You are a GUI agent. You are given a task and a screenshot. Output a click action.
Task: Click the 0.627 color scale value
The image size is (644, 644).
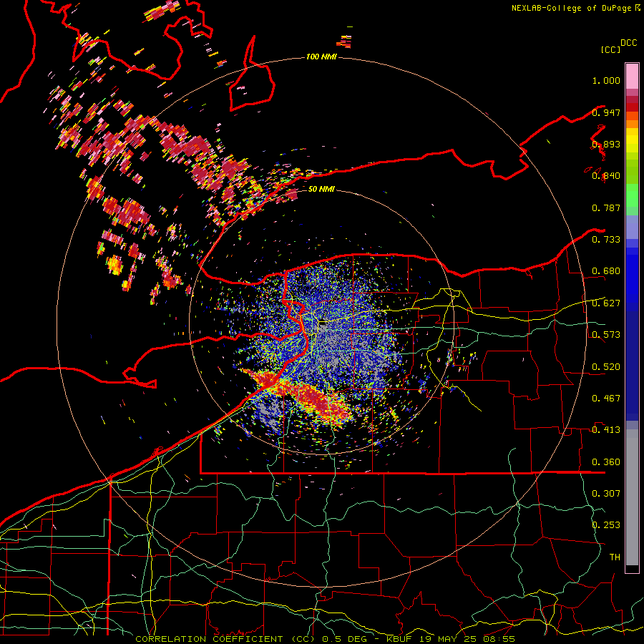606,303
